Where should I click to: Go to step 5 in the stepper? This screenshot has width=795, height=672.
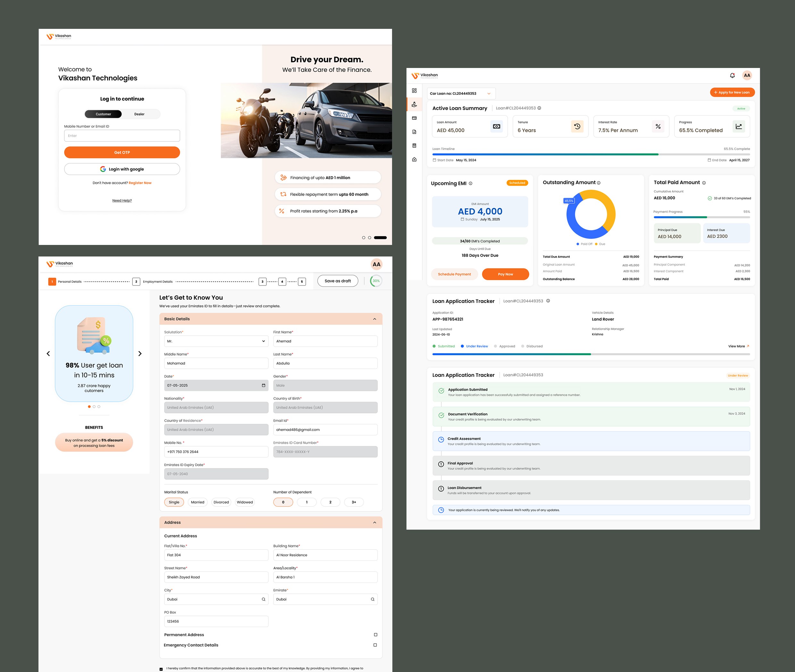pos(302,281)
